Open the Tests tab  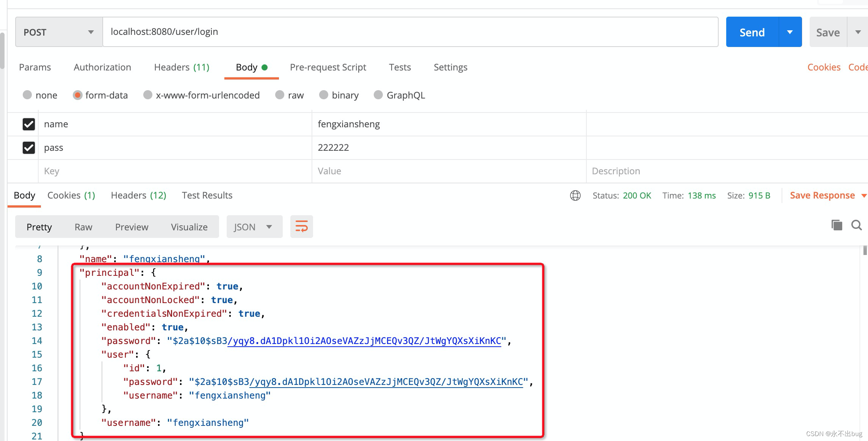click(x=400, y=67)
